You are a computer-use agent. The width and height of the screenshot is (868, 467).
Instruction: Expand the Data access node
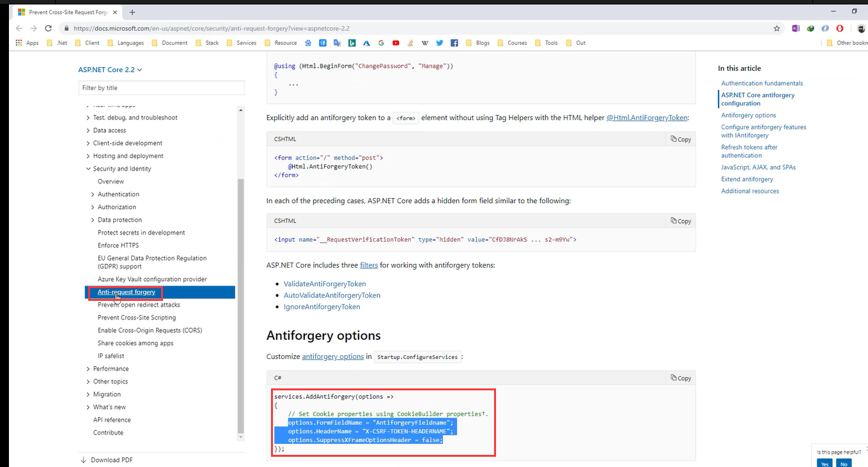point(88,130)
